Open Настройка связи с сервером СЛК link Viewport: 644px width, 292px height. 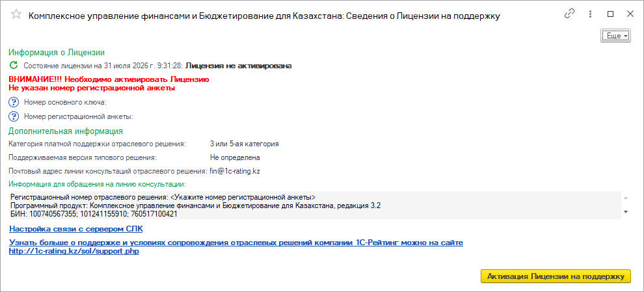76,229
